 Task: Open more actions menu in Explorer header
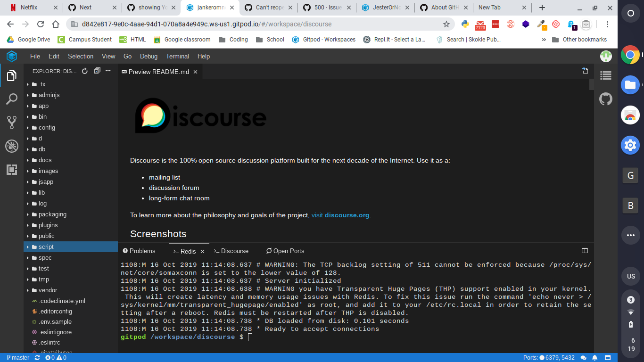click(107, 71)
